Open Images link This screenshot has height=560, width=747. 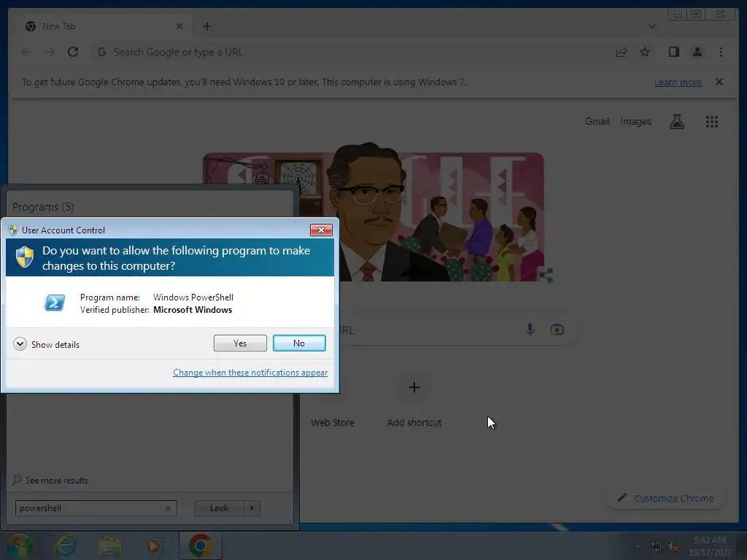click(x=635, y=122)
